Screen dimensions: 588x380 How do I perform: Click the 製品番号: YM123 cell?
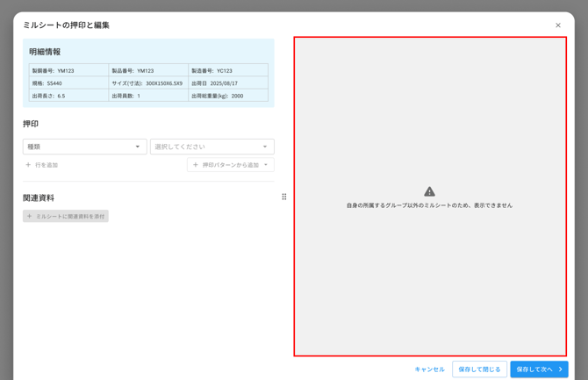148,70
